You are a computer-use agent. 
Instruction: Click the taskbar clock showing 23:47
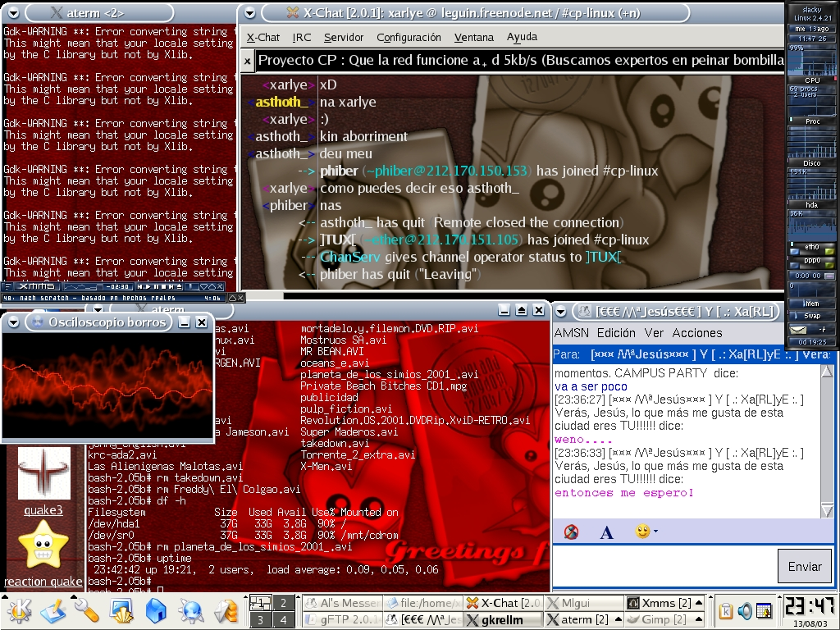click(x=809, y=607)
